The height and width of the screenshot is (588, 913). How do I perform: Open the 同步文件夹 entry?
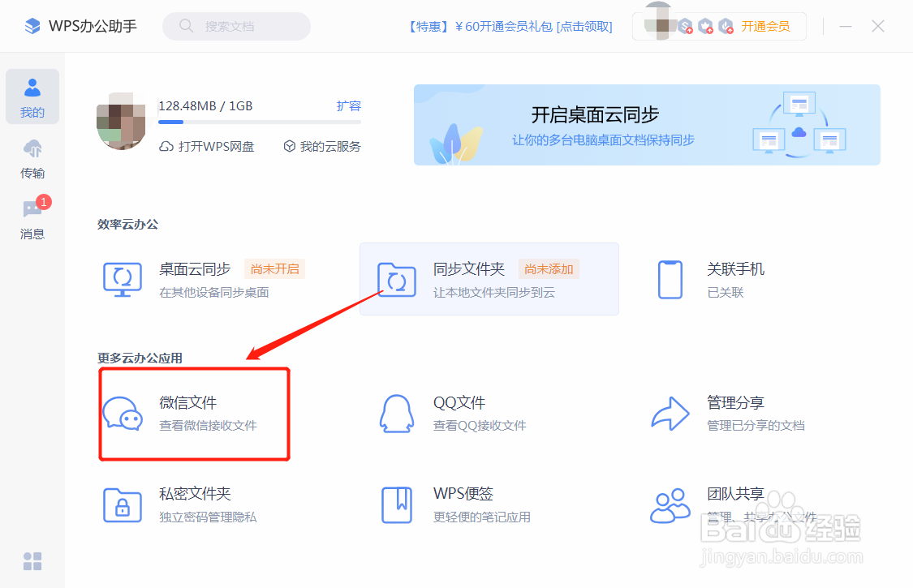(489, 280)
